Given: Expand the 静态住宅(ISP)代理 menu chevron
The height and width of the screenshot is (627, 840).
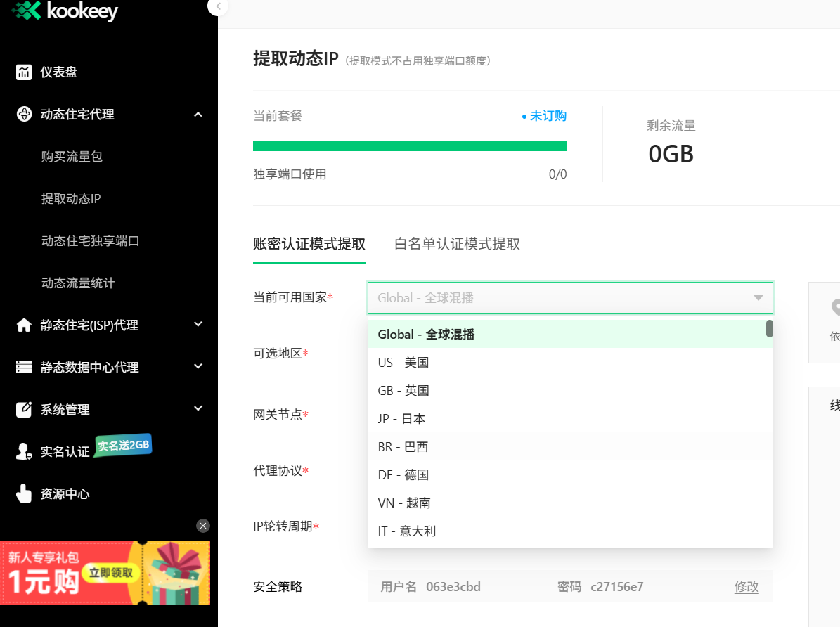Looking at the screenshot, I should click(198, 324).
